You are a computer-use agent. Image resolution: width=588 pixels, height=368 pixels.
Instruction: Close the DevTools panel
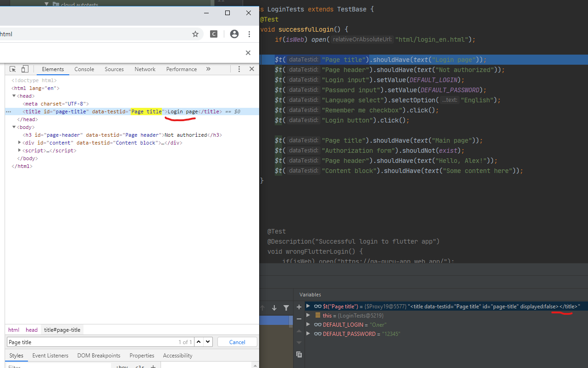click(x=251, y=69)
